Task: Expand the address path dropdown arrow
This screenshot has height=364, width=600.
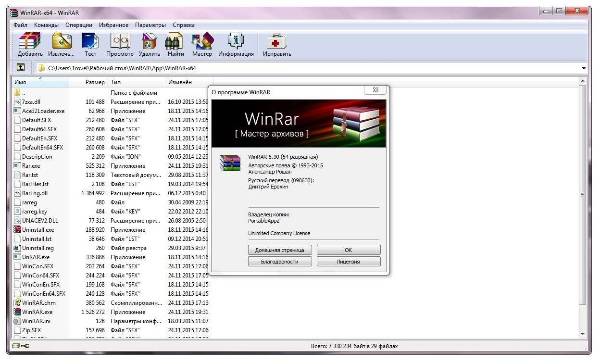Action: [x=584, y=68]
